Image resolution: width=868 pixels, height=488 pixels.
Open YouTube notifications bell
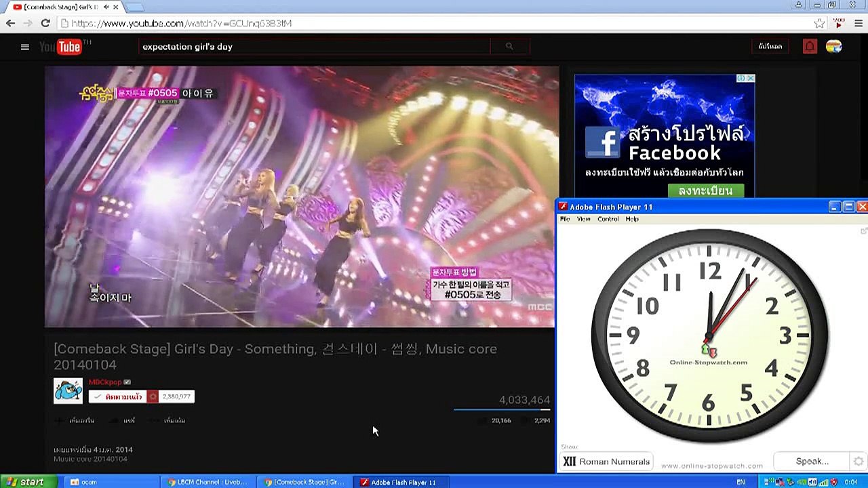[810, 46]
